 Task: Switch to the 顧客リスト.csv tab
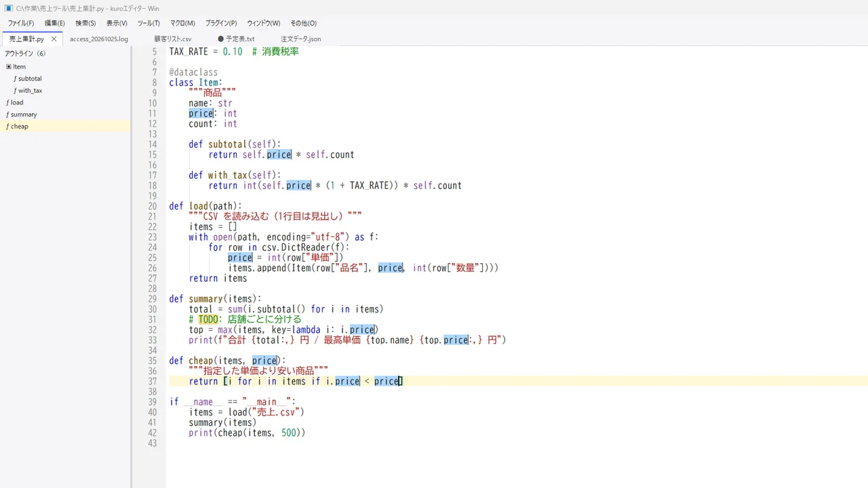pos(173,39)
